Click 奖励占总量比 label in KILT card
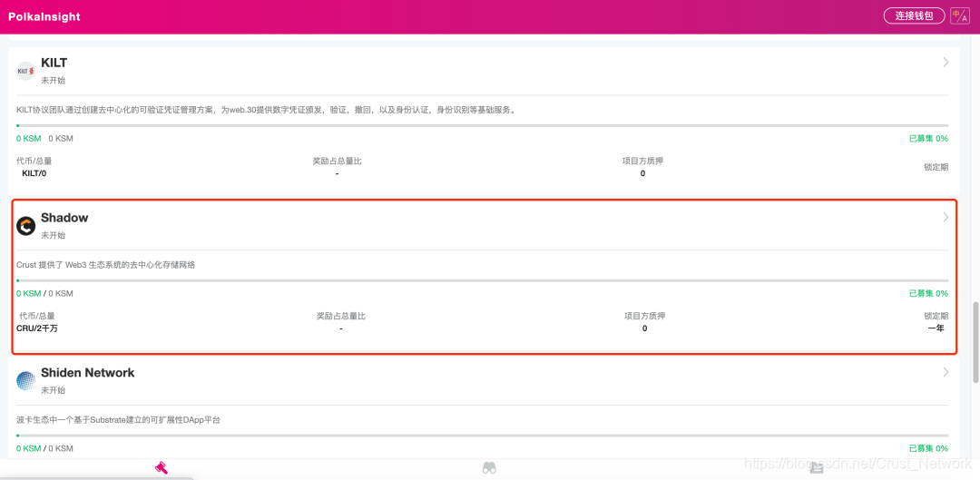 [337, 162]
